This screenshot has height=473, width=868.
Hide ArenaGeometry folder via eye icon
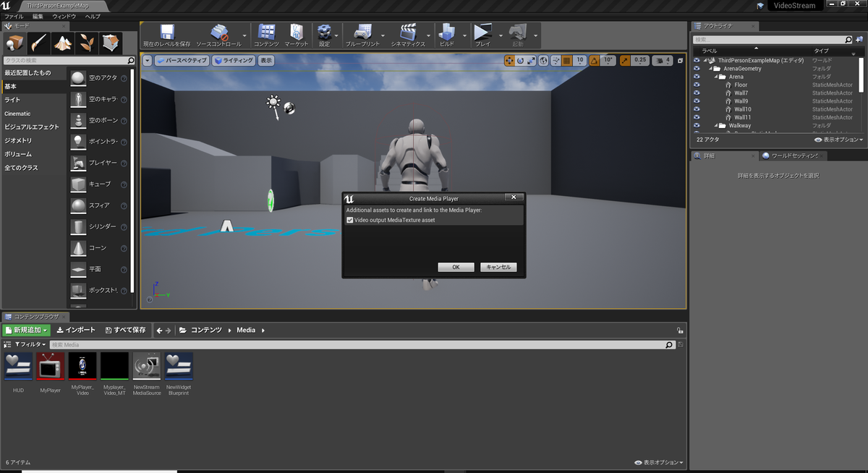point(697,69)
